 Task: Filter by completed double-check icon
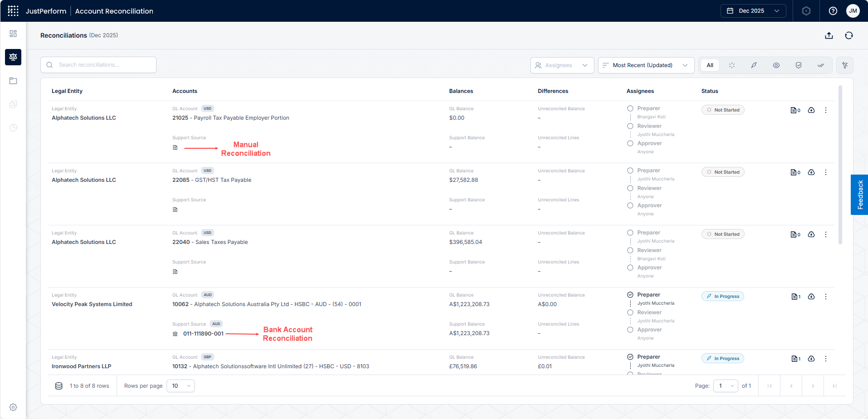[x=821, y=65]
